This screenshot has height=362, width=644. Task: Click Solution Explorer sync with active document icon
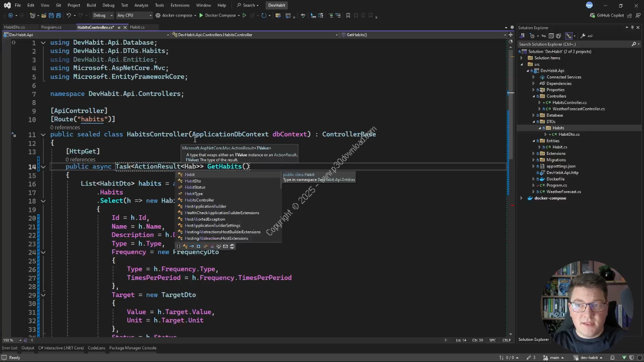coord(543,36)
